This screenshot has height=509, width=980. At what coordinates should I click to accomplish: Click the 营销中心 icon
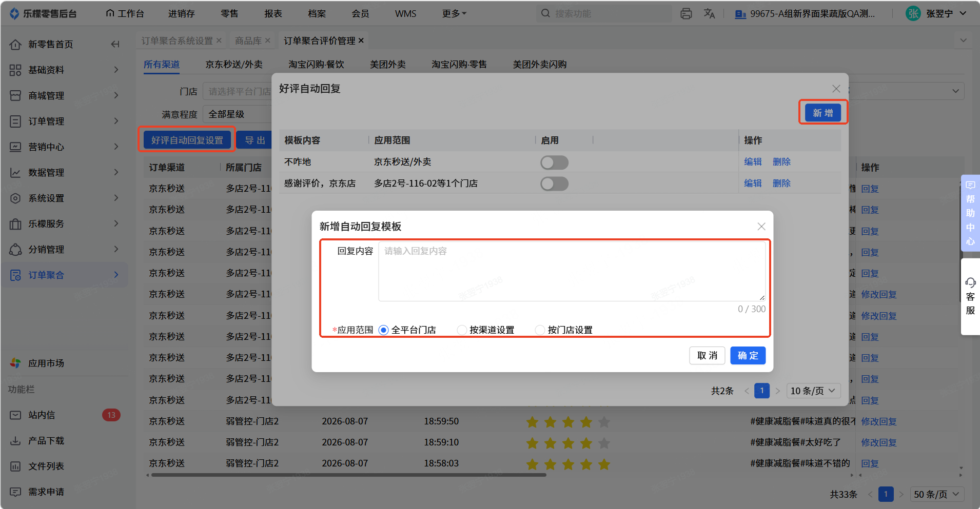[15, 147]
